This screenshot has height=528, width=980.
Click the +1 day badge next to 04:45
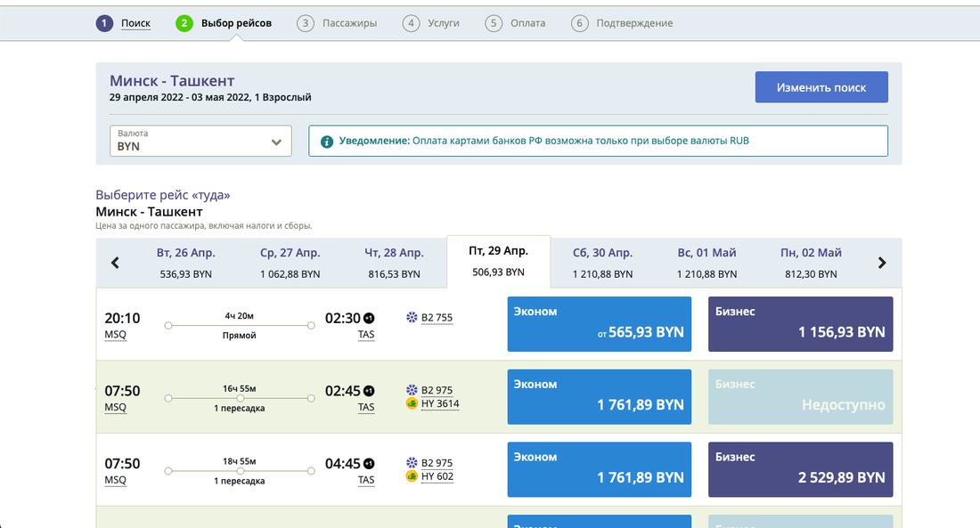pyautogui.click(x=369, y=463)
